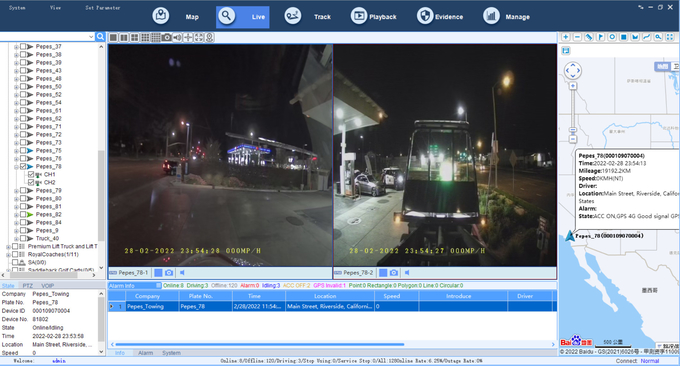Switch to the Playback tab

coord(373,16)
